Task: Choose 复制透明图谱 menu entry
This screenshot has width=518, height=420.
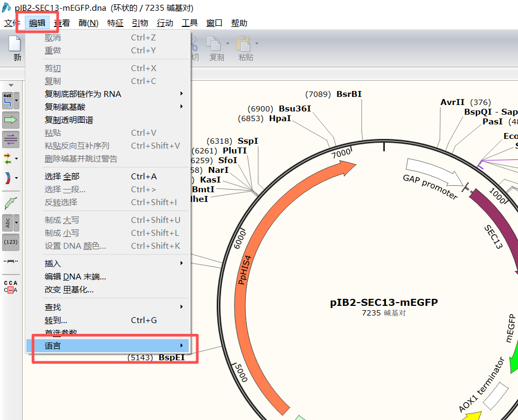Action: click(x=108, y=120)
